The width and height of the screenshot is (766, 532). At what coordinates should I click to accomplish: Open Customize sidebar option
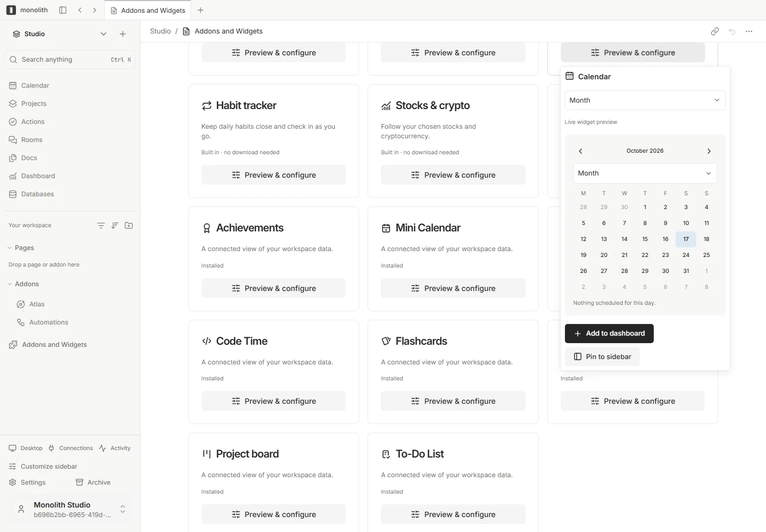44,467
